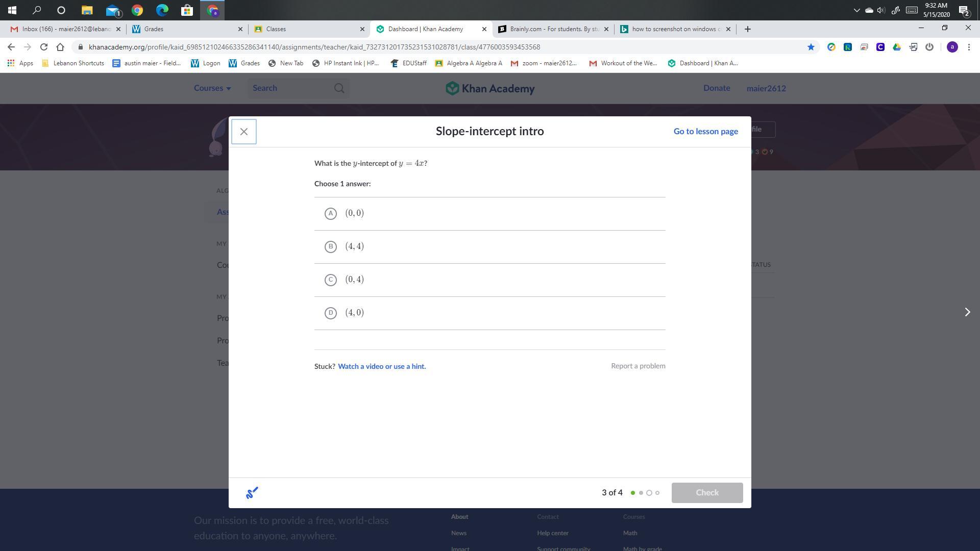Image resolution: width=980 pixels, height=551 pixels.
Task: Show hidden system tray icons
Action: point(856,10)
